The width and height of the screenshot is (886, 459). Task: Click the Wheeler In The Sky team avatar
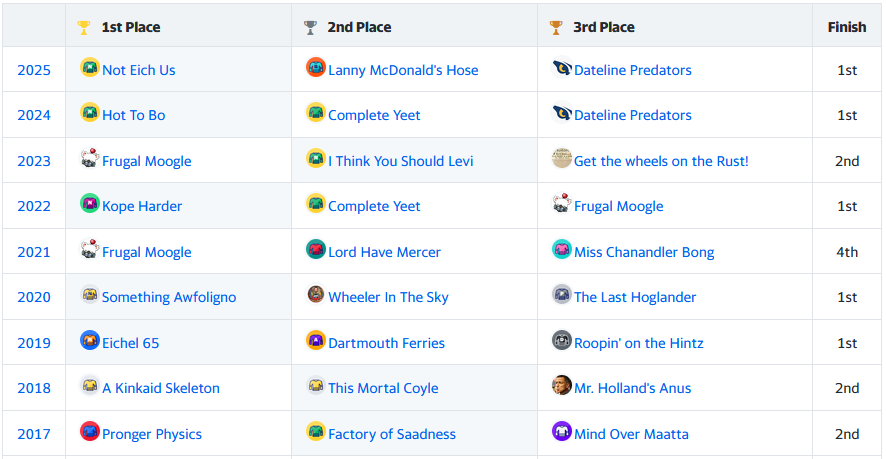click(x=316, y=294)
